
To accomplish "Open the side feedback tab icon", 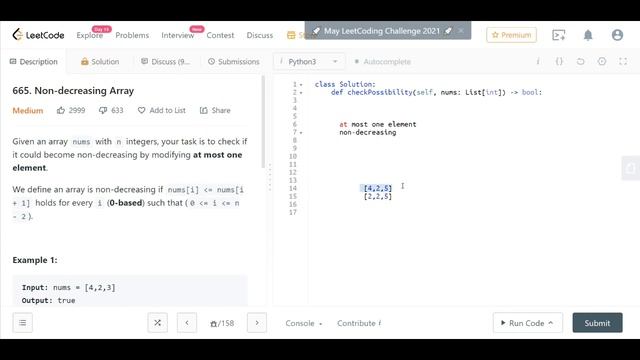I will [x=631, y=168].
